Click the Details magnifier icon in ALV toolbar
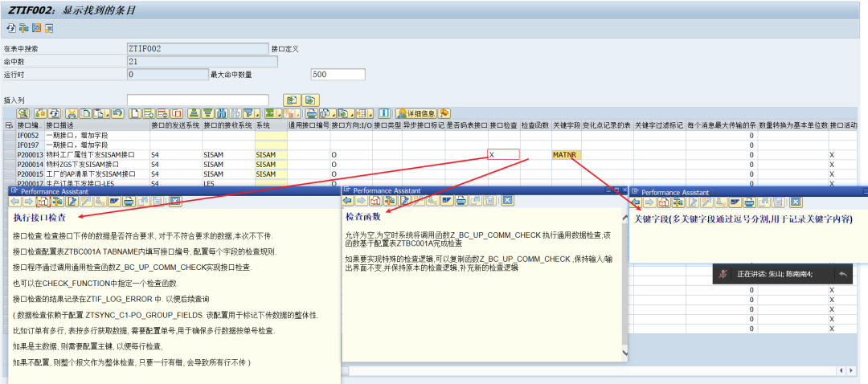The width and height of the screenshot is (868, 384). point(23,113)
